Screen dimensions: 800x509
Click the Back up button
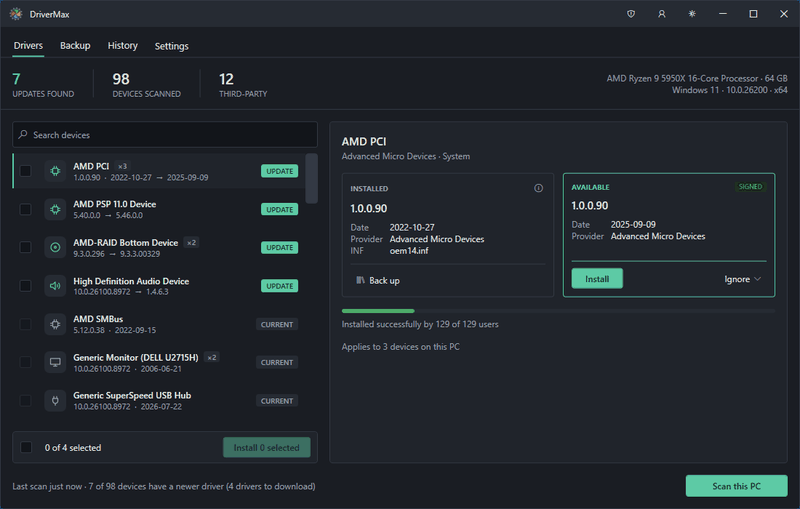(x=378, y=281)
